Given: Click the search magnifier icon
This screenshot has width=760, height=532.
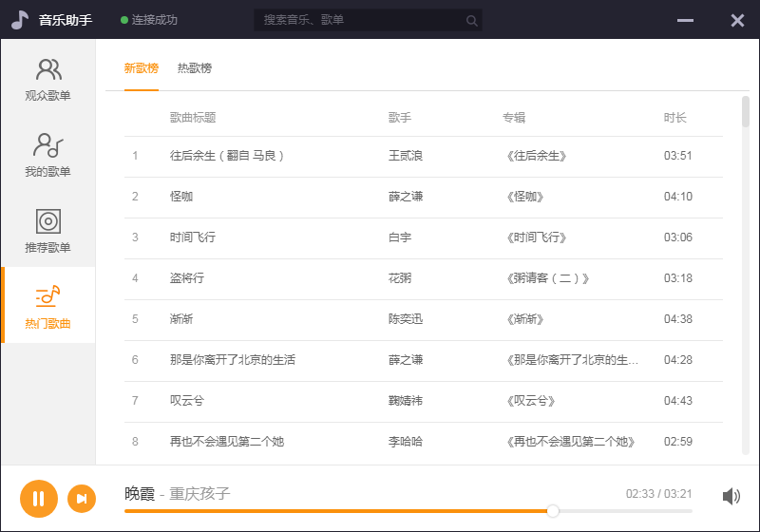Looking at the screenshot, I should pyautogui.click(x=472, y=20).
